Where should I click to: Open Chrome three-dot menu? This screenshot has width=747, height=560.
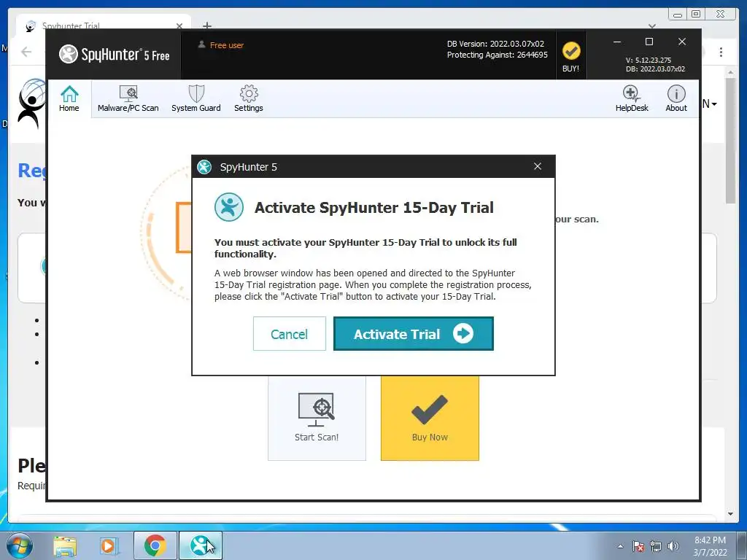coord(721,52)
